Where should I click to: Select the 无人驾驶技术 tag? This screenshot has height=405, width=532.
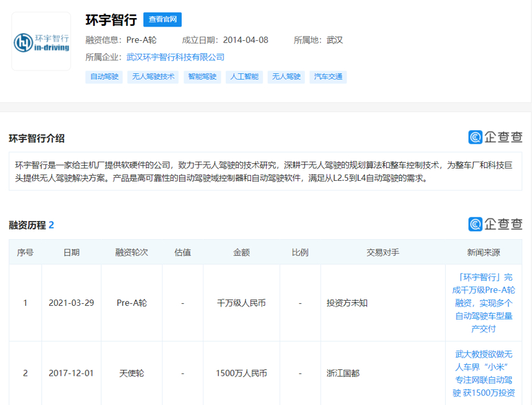click(x=153, y=76)
